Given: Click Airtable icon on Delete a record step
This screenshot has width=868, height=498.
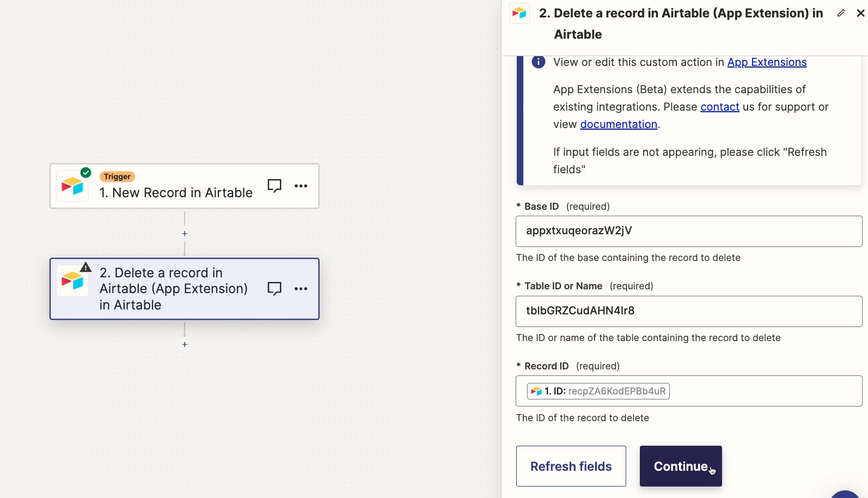Looking at the screenshot, I should [x=73, y=281].
